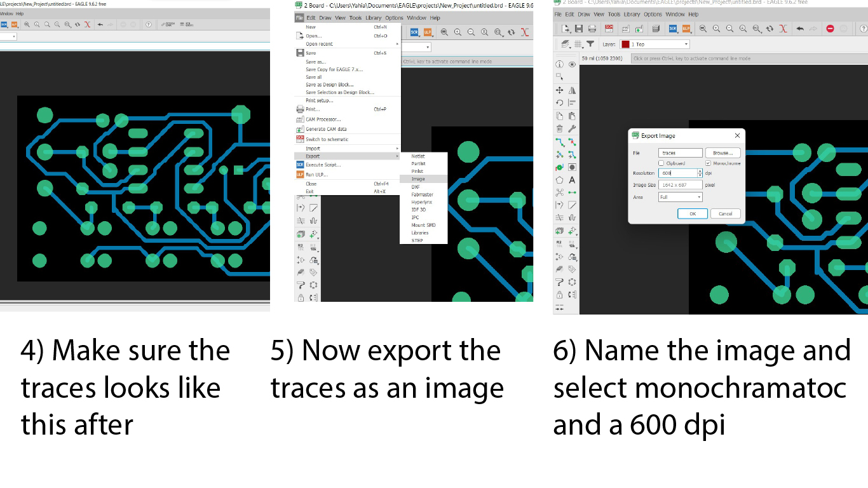Select the Show (eye) tool
Viewport: 868px width, 488px height.
pos(572,64)
